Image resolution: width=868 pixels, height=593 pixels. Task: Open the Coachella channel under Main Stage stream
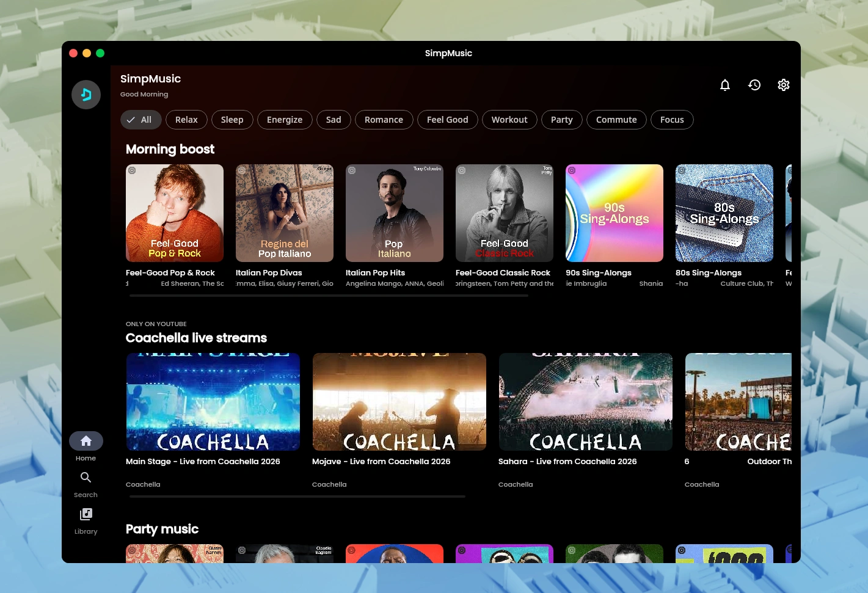pos(142,484)
